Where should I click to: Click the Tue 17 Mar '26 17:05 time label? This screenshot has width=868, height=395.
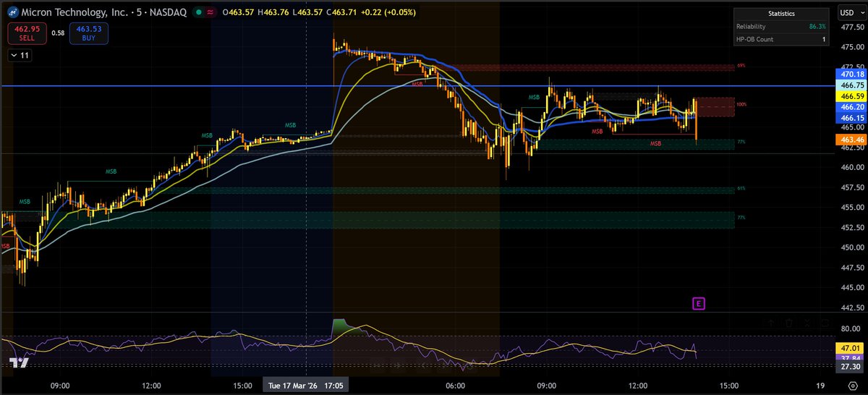point(306,386)
